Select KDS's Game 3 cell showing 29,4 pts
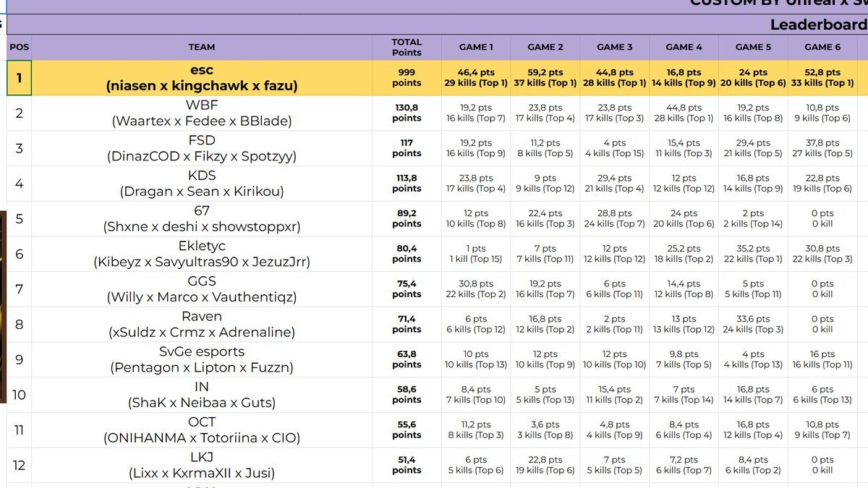 (x=615, y=184)
